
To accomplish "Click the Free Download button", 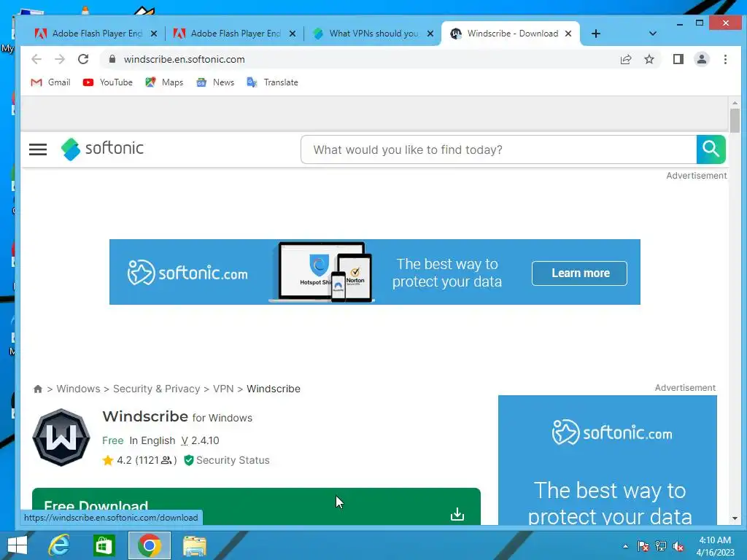I will (256, 506).
